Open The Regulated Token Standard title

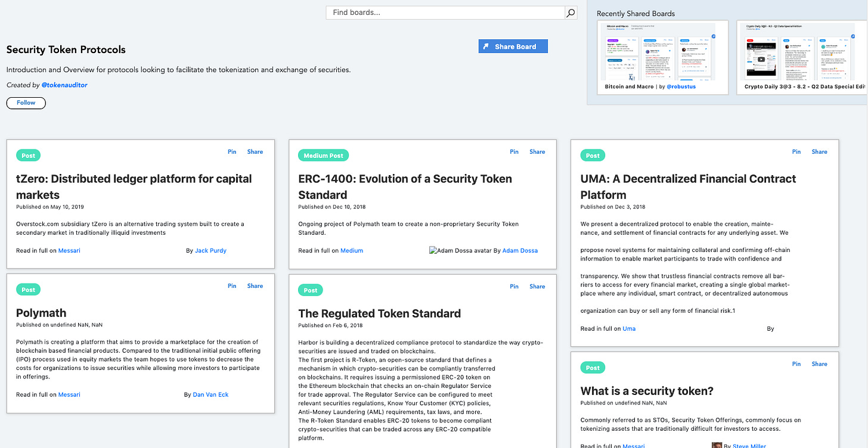(380, 314)
